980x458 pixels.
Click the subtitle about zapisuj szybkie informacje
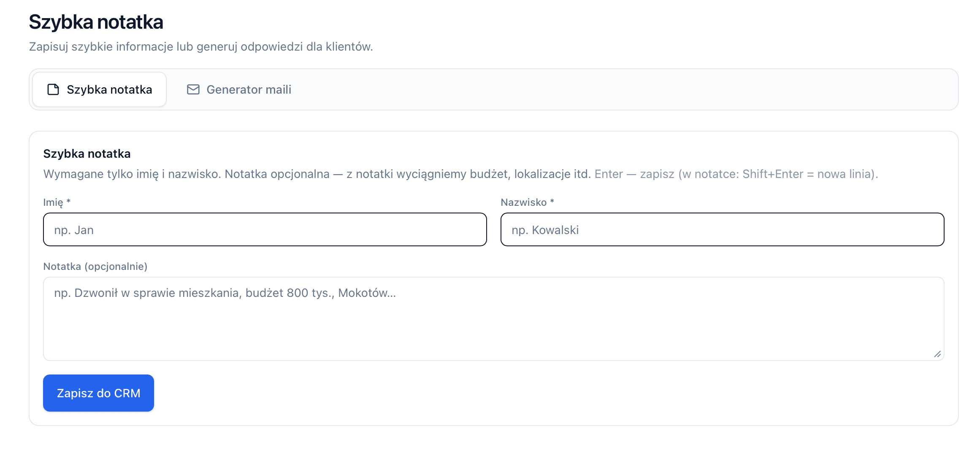click(201, 46)
